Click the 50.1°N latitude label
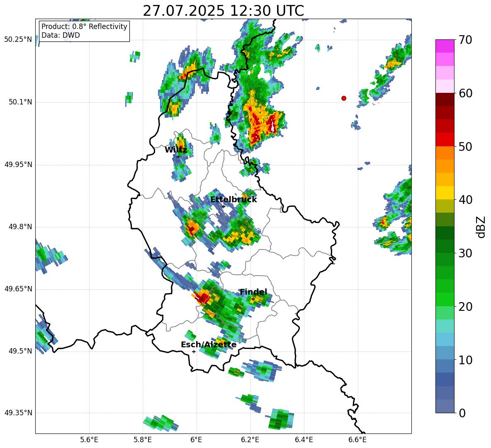 tap(20, 102)
